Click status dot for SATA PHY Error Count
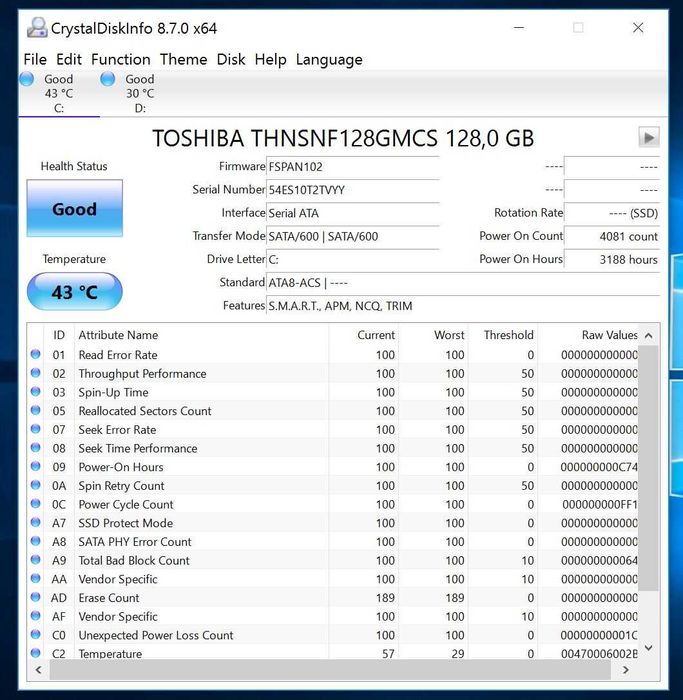This screenshot has width=683, height=700. tap(36, 541)
